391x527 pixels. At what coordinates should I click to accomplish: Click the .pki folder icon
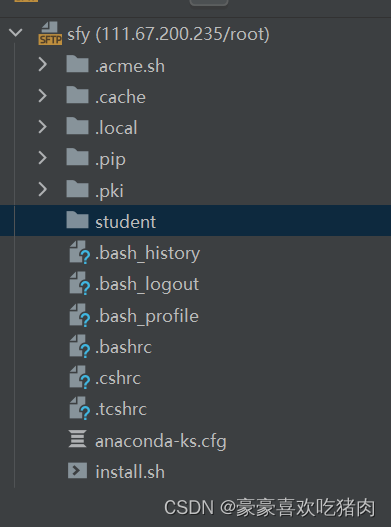tap(77, 189)
